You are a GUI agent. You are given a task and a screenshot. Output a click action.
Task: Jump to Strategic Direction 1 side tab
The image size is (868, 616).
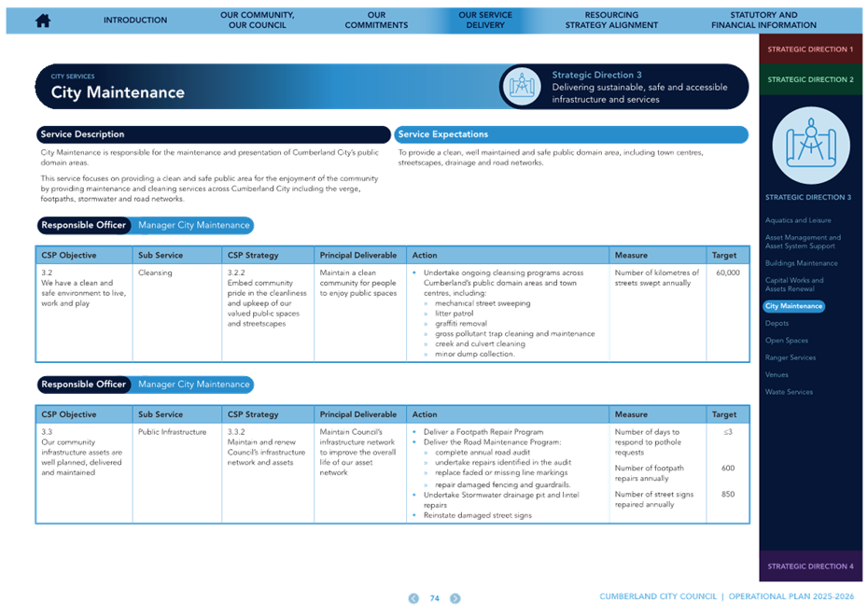(810, 49)
